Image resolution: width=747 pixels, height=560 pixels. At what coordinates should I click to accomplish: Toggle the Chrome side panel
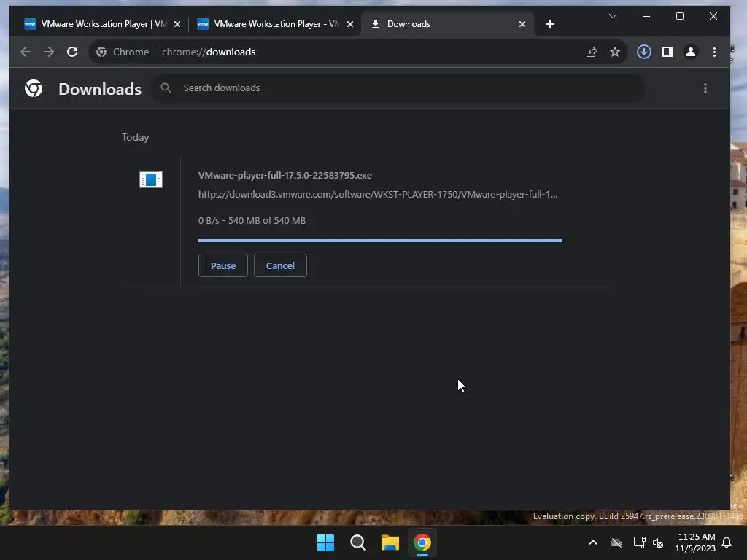[x=667, y=52]
